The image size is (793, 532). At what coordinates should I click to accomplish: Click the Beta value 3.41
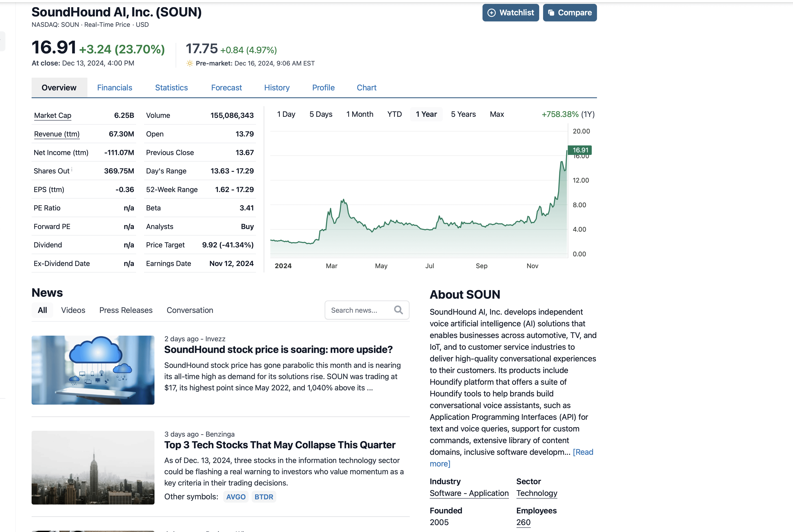[x=246, y=208]
